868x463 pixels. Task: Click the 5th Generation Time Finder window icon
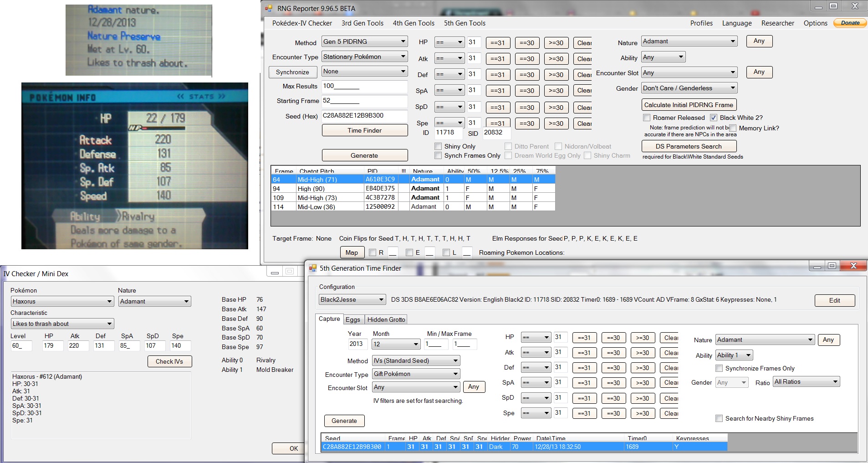point(313,268)
